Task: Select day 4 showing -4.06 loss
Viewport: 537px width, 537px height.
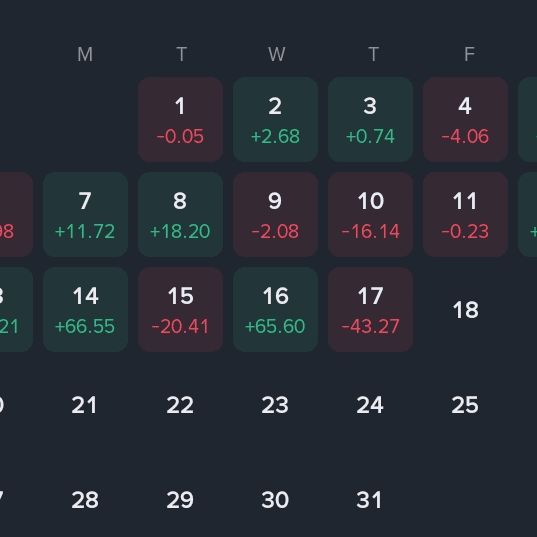Action: [465, 120]
